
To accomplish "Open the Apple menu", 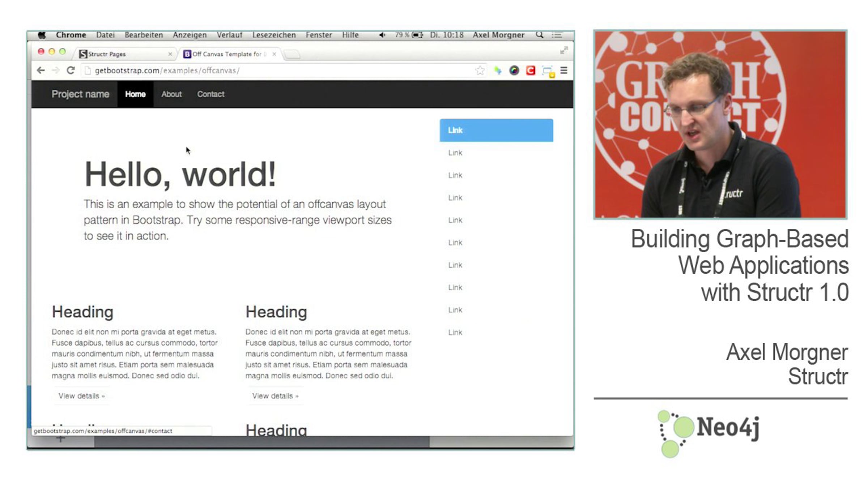I will coord(42,35).
